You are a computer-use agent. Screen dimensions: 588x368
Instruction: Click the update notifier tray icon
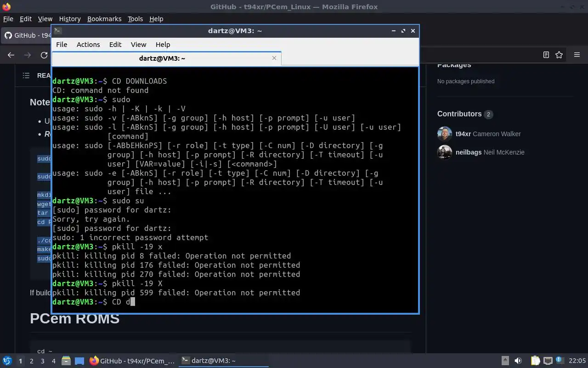pos(560,360)
